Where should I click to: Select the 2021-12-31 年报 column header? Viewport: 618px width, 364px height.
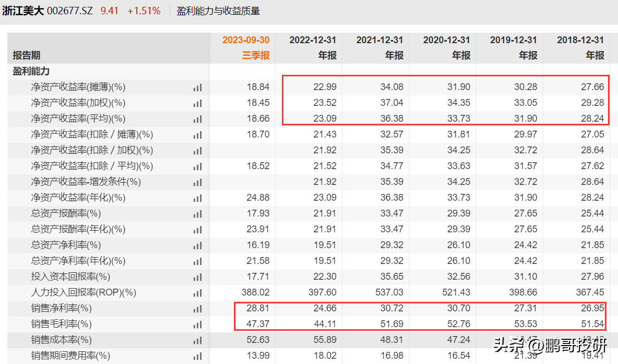click(x=380, y=47)
